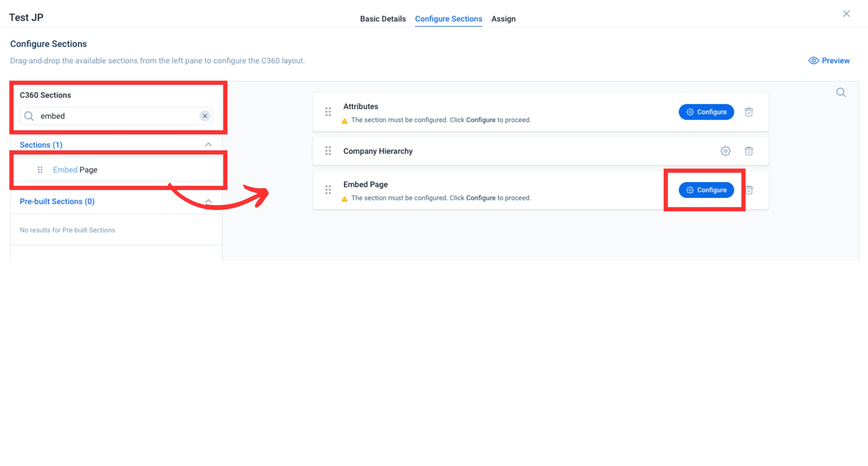Collapse the Pre-built Sections (0) group
Screen dimensions: 868x466
(x=208, y=201)
